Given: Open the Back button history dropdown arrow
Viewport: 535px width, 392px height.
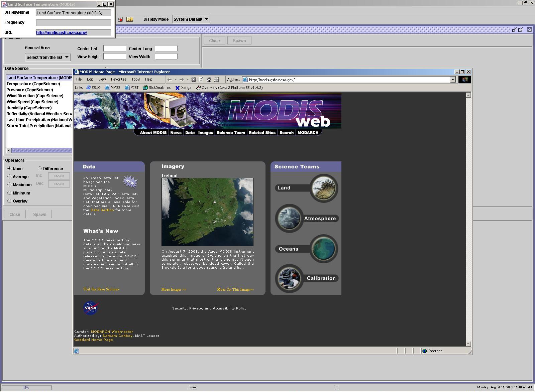Looking at the screenshot, I should coord(176,80).
